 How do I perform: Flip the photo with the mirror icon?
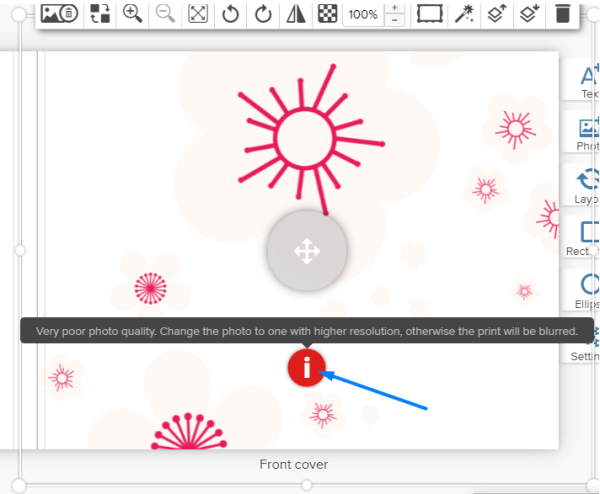pos(297,14)
